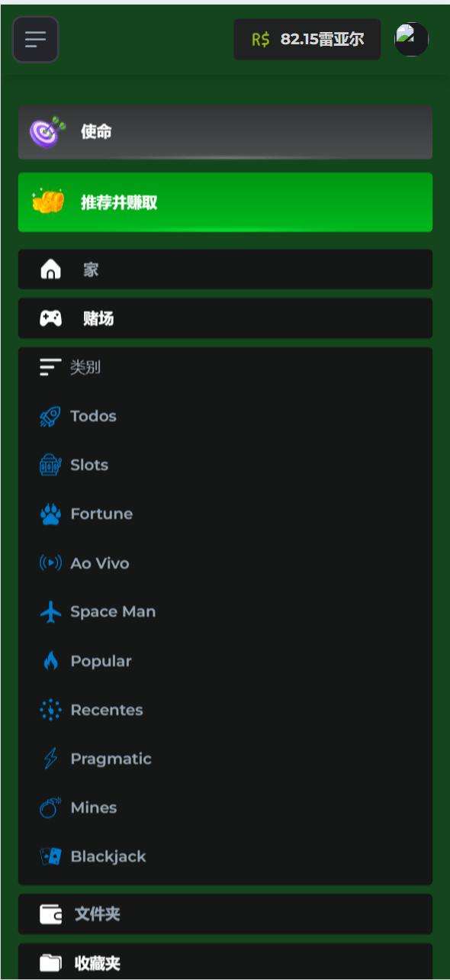Open the R$ 82.15 balance display
This screenshot has height=980, width=450.
click(307, 39)
